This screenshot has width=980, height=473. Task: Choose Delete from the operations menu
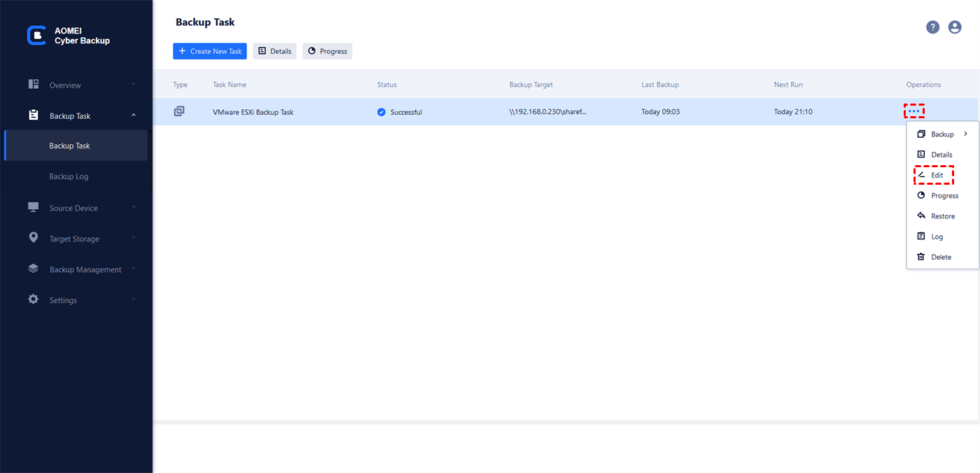(x=942, y=257)
